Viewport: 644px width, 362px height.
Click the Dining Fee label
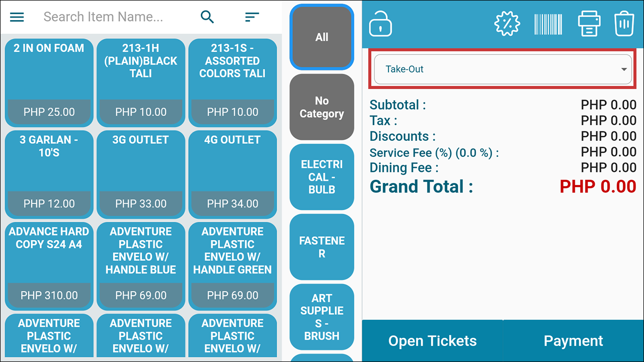pos(404,167)
